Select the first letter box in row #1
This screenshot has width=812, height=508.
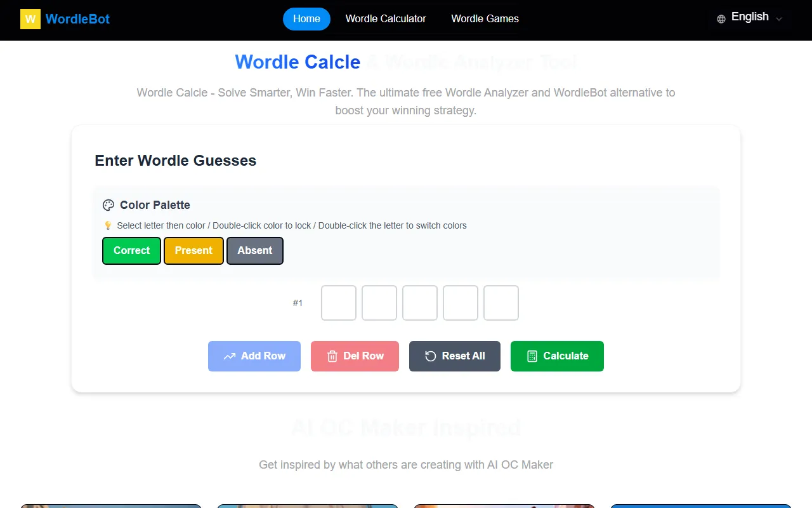[x=339, y=303]
